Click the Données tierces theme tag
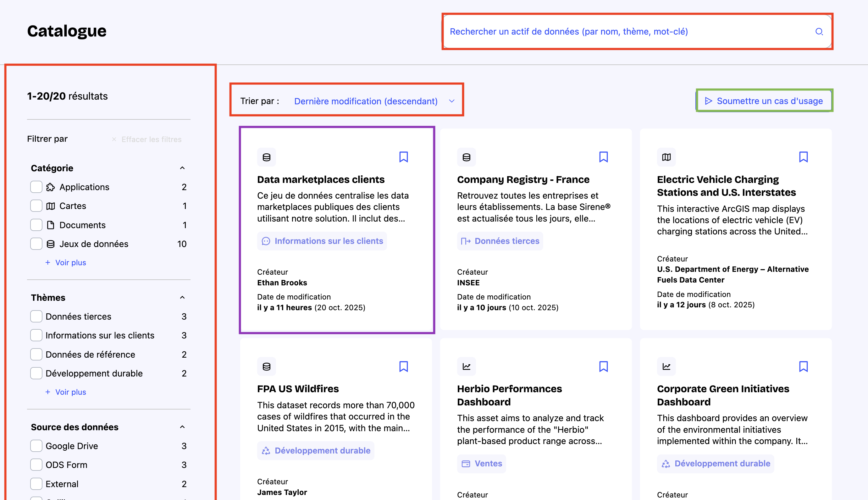868x500 pixels. [500, 241]
